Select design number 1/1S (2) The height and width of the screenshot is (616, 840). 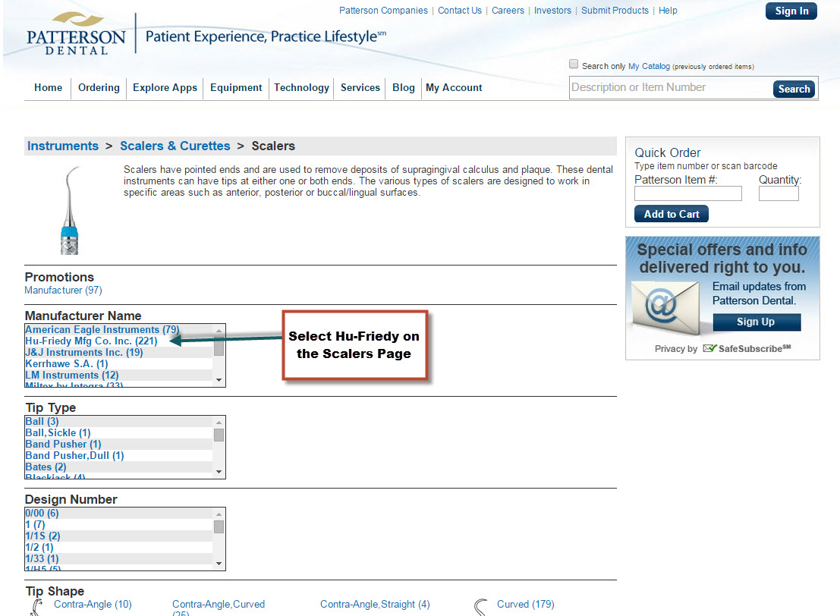point(42,536)
